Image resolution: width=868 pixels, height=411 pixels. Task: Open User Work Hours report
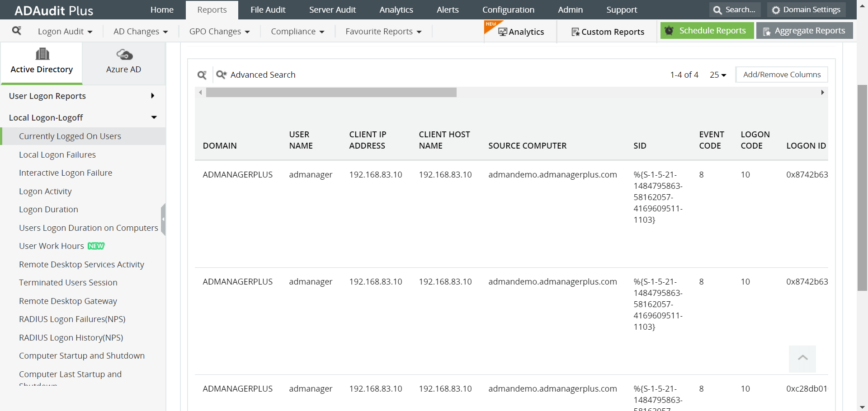(x=52, y=246)
